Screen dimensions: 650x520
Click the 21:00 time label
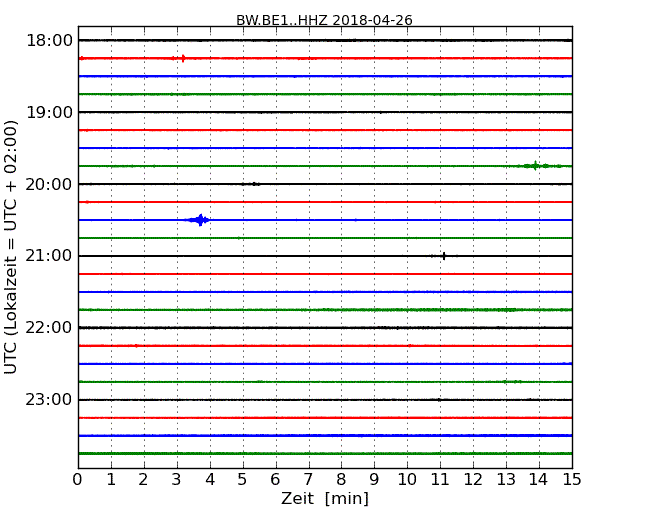click(49, 256)
